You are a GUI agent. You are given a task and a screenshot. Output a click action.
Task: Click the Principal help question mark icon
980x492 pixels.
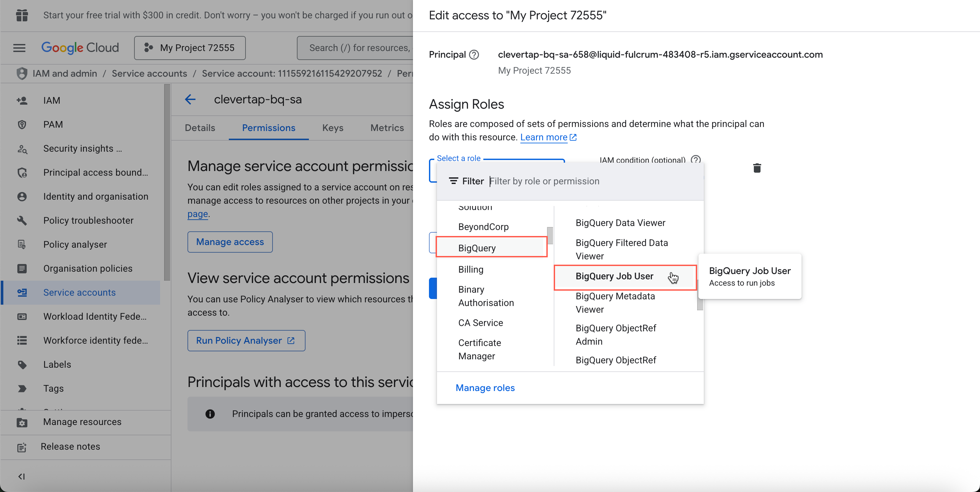474,55
